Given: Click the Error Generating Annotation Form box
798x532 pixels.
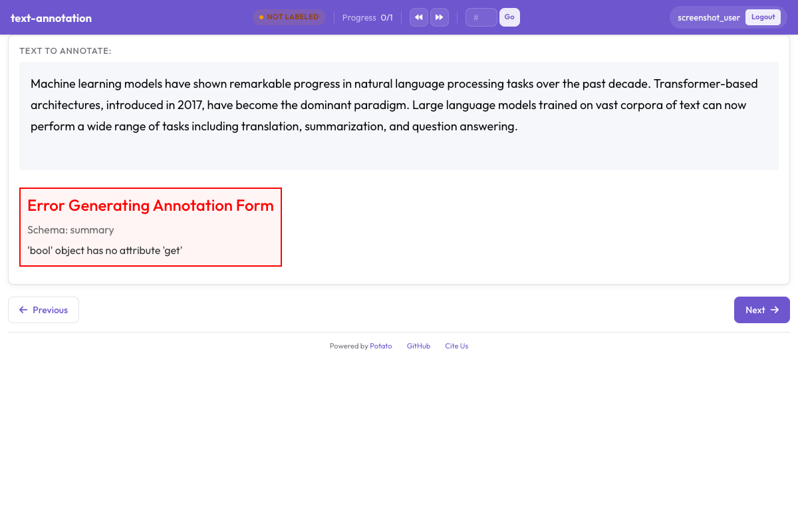Looking at the screenshot, I should click(150, 227).
